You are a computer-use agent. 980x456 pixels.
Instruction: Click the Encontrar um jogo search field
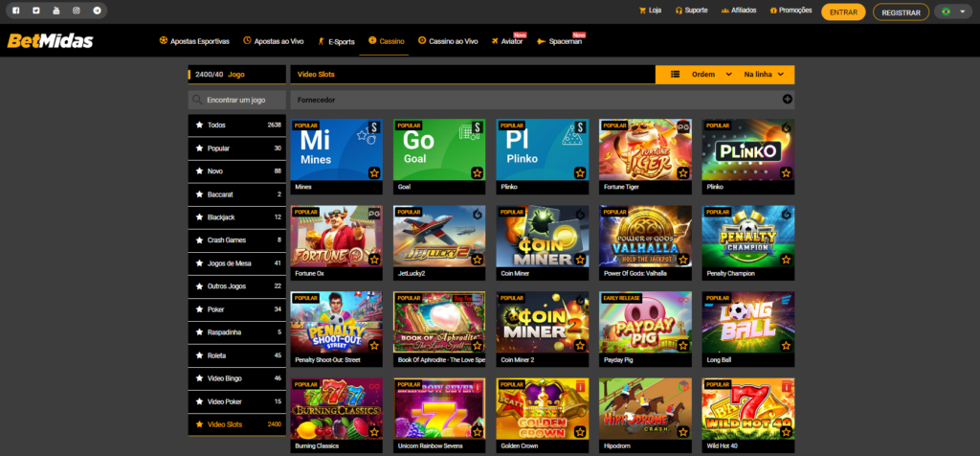(x=237, y=100)
